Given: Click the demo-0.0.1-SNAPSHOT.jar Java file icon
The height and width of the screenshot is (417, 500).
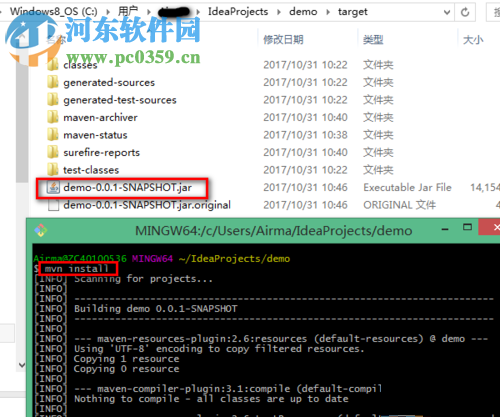Looking at the screenshot, I should [x=53, y=187].
